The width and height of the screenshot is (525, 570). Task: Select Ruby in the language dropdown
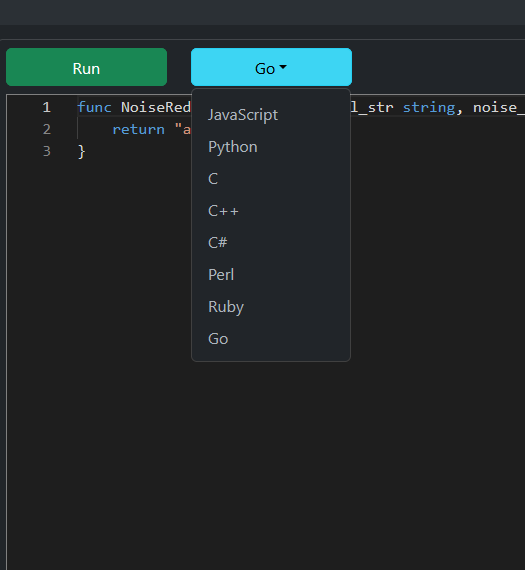pyautogui.click(x=271, y=307)
